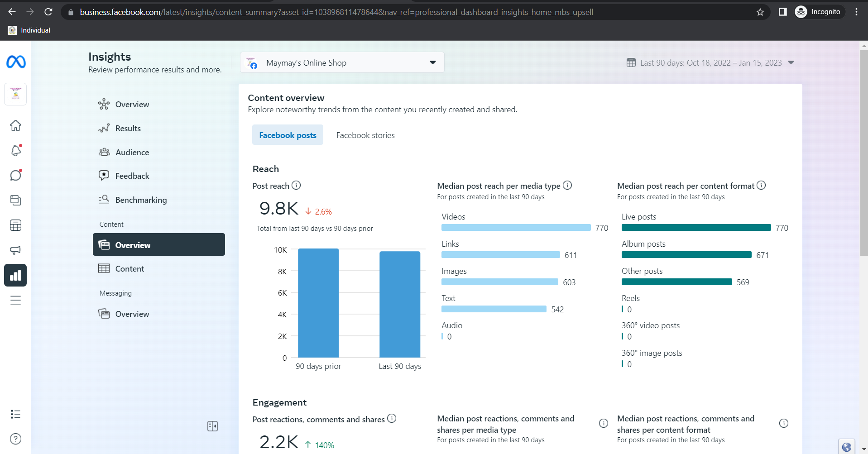868x454 pixels.
Task: Bookmark this page with the star icon
Action: 760,12
